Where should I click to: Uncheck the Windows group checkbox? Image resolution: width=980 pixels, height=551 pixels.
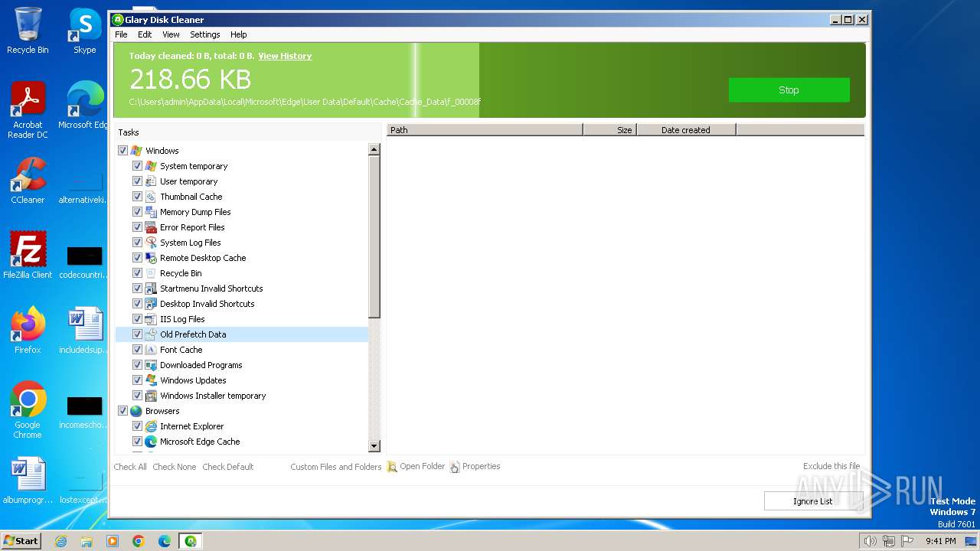pos(122,151)
